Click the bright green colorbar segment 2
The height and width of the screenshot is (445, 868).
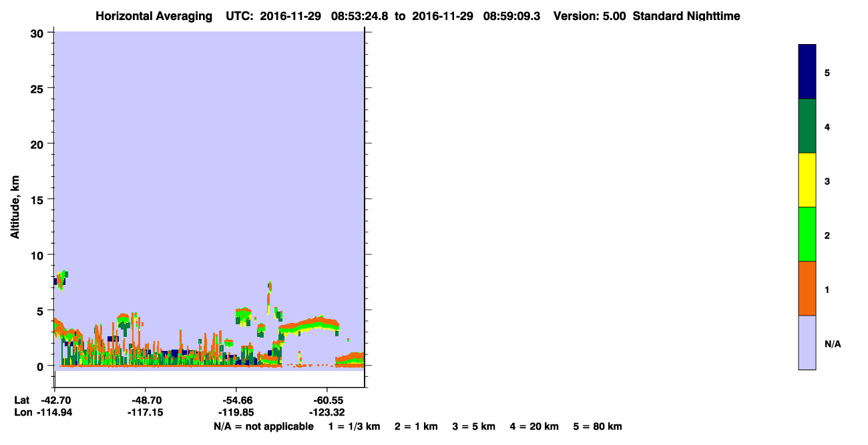tap(807, 234)
